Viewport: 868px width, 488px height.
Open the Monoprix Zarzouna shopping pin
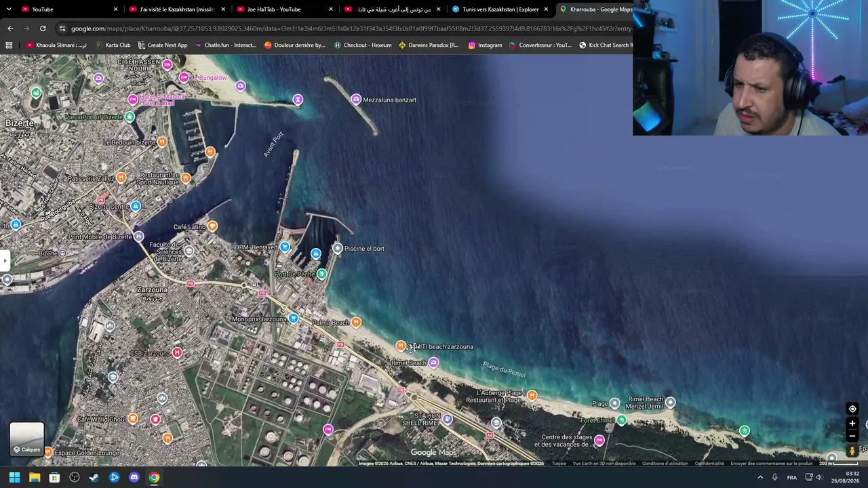293,319
